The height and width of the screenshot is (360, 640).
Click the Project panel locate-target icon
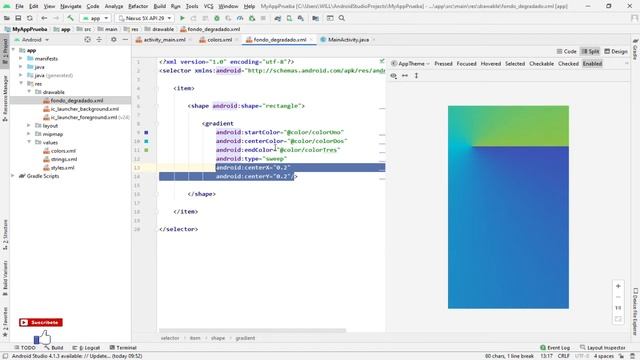[87, 40]
